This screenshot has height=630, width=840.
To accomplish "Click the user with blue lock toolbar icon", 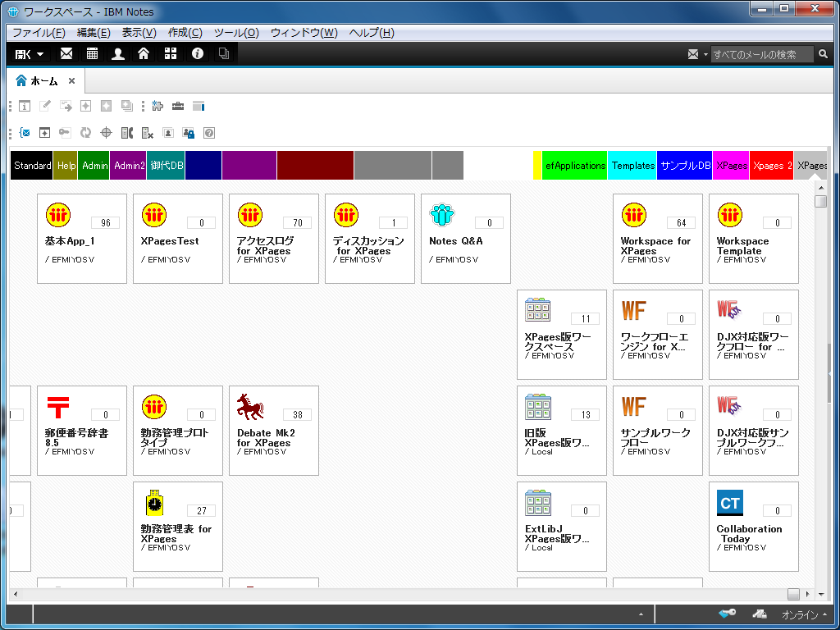I will tap(189, 133).
